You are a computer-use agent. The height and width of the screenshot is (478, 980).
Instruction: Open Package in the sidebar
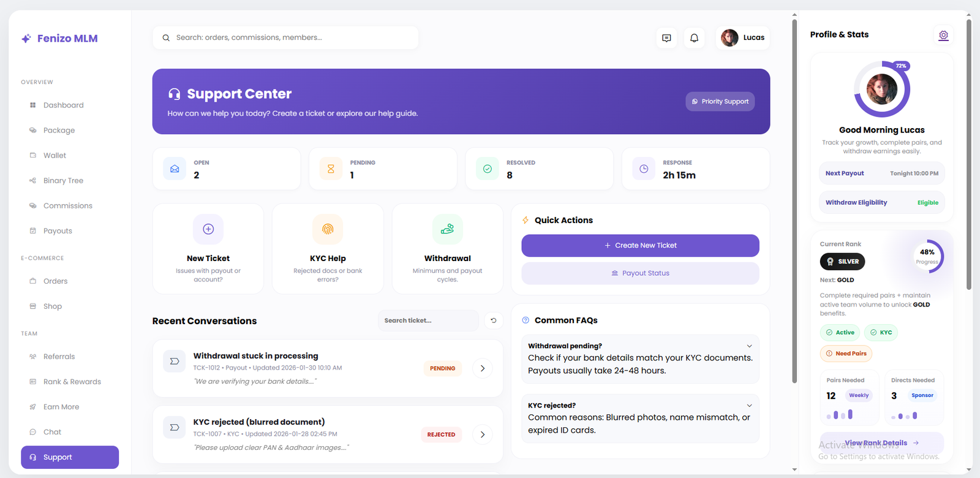70,130
